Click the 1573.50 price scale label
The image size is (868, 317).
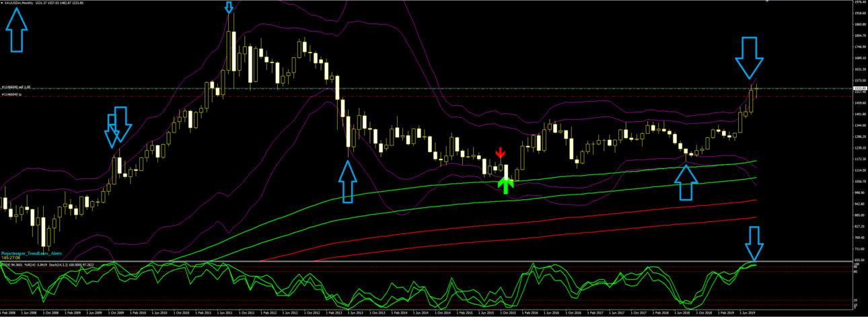861,81
